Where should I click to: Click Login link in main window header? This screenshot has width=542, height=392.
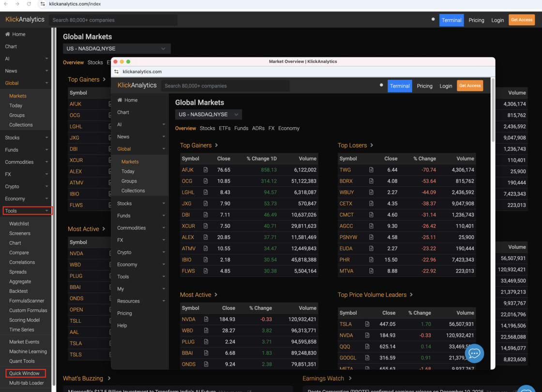(497, 20)
